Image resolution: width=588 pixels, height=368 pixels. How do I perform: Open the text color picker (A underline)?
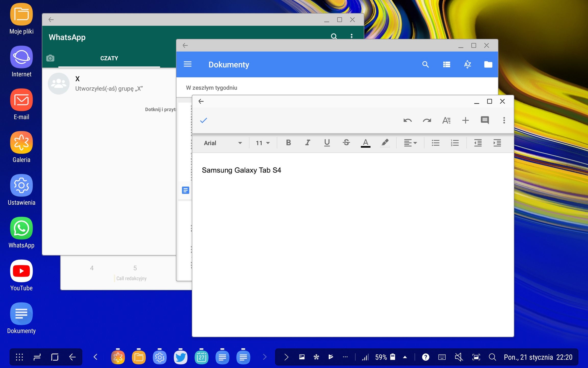365,143
